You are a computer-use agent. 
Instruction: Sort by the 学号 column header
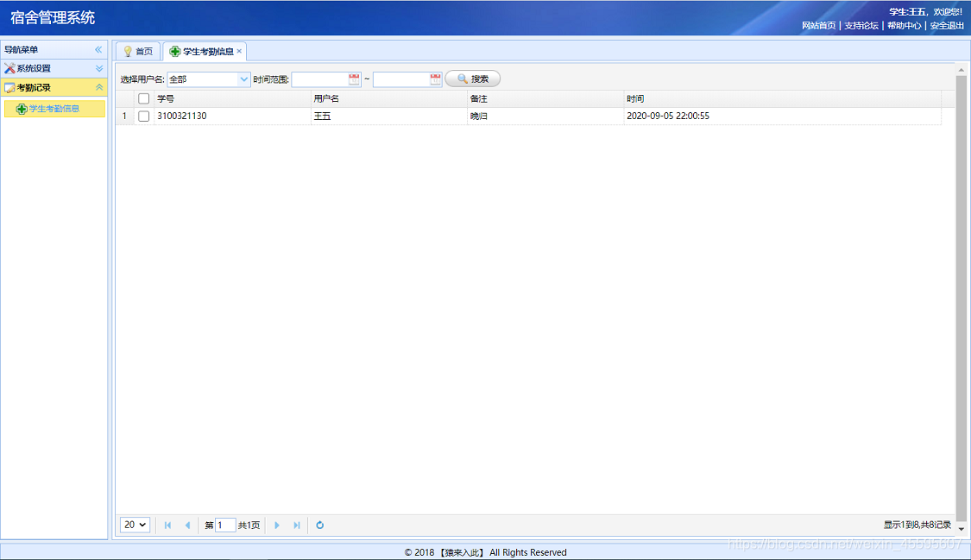pyautogui.click(x=232, y=99)
